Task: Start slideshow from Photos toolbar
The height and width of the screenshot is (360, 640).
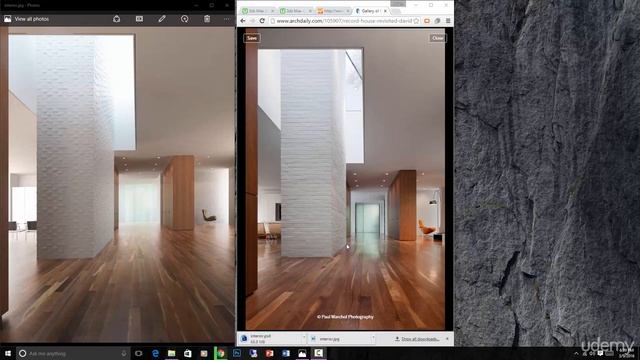Action: pyautogui.click(x=139, y=19)
